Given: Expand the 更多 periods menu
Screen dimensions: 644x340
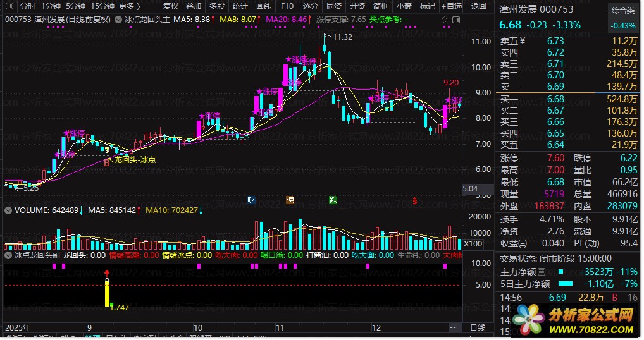Looking at the screenshot, I should coord(130,6).
